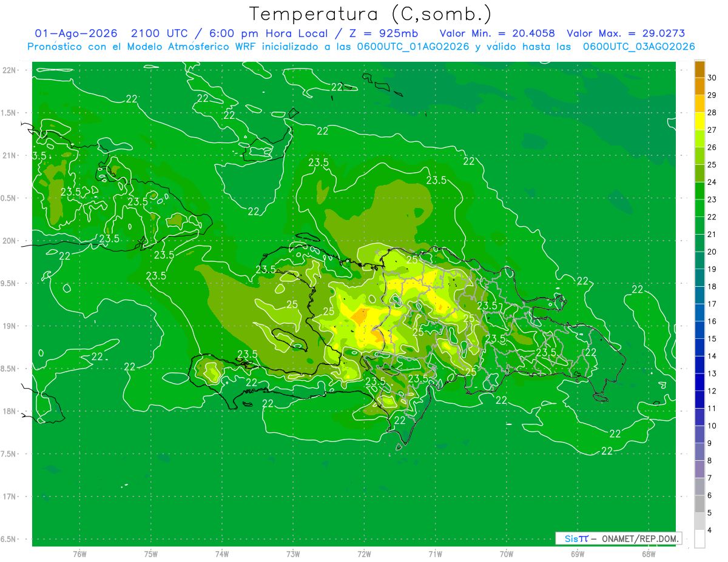Click the color legend value '30'
This screenshot has width=728, height=562.
pos(712,78)
